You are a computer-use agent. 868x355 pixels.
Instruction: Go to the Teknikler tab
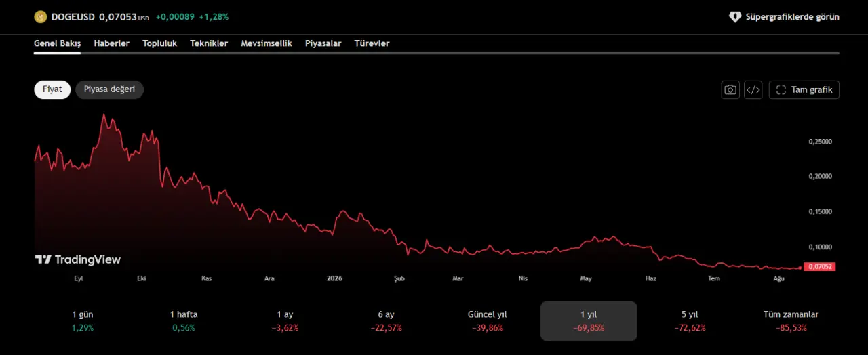[x=209, y=43]
